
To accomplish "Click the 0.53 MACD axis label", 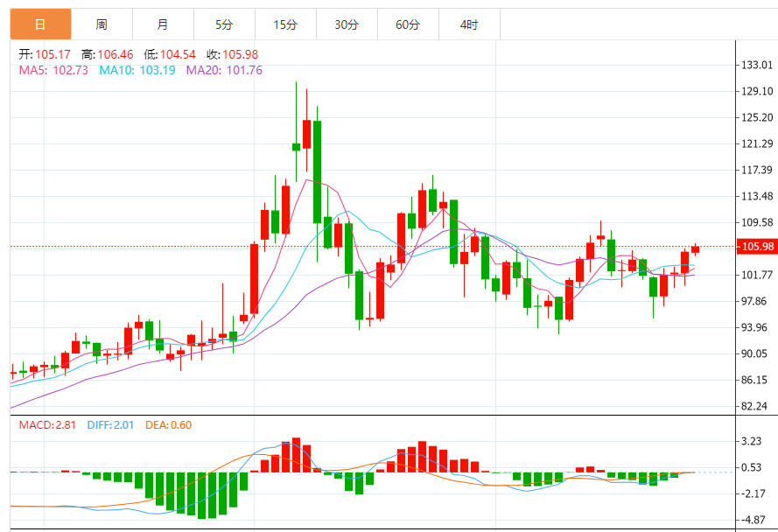I will click(751, 467).
